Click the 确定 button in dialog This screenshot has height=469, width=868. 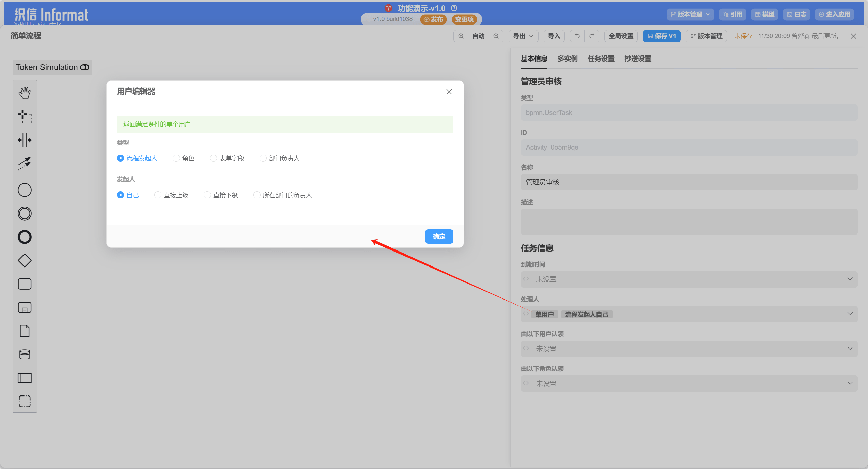pyautogui.click(x=439, y=237)
